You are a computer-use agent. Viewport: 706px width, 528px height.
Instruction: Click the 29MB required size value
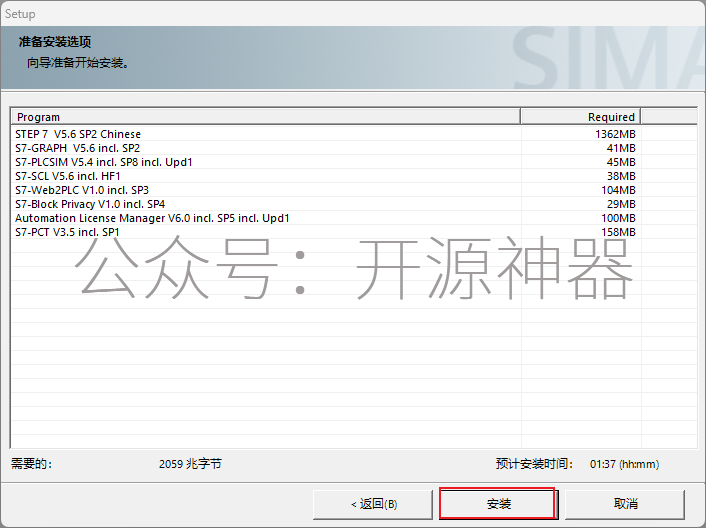point(621,204)
